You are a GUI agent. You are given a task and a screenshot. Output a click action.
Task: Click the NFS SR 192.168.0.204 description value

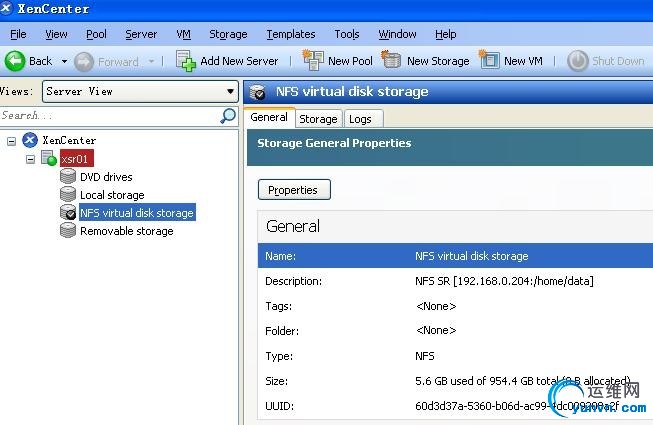tap(504, 281)
